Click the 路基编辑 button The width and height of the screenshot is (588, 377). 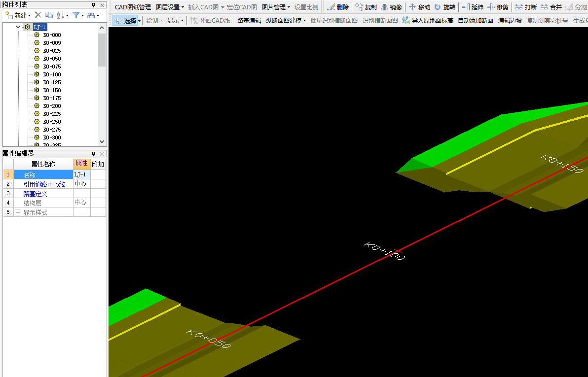point(249,21)
